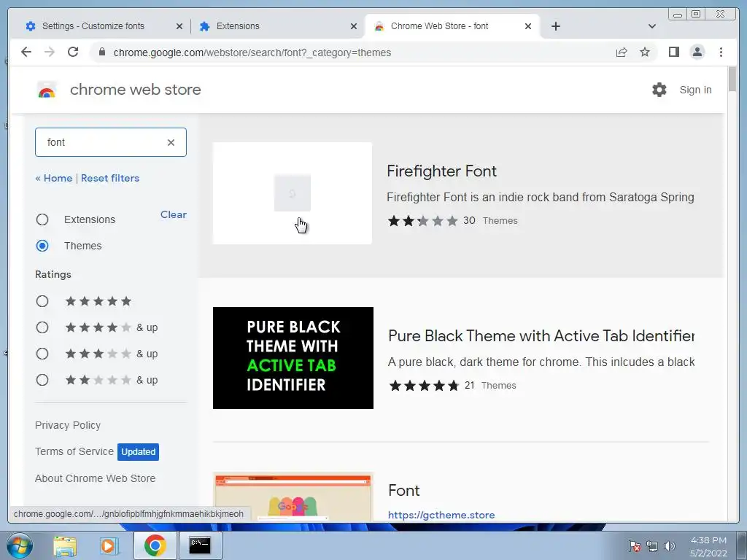Clear the category filter

pos(174,214)
